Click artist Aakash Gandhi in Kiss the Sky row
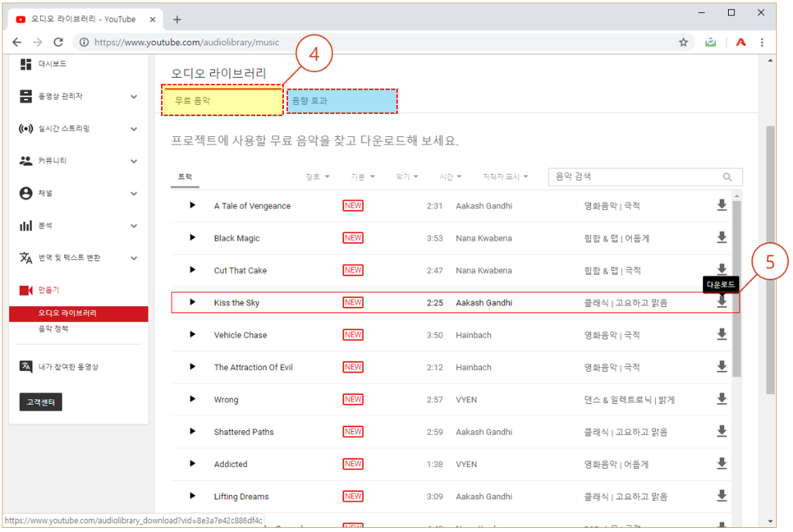The image size is (793, 532). [484, 302]
